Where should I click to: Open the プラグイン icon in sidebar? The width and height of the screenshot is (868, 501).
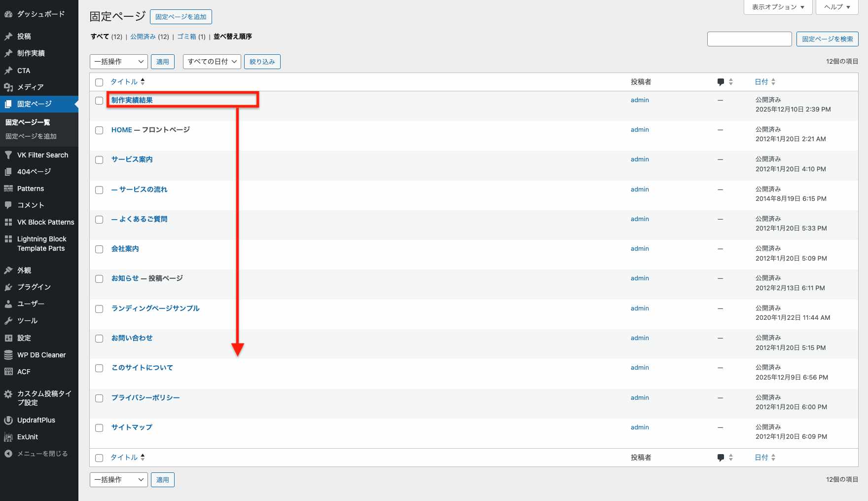[10, 287]
